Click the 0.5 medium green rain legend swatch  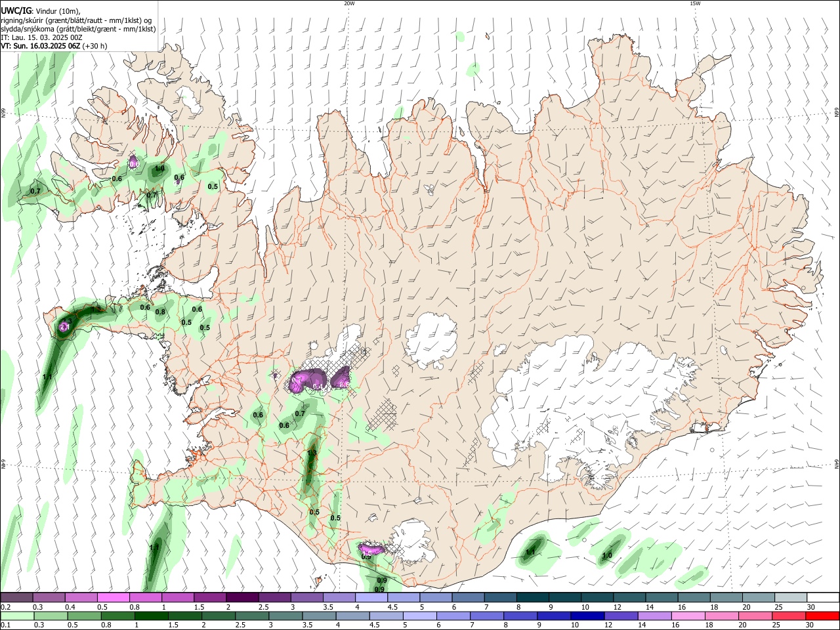click(85, 616)
